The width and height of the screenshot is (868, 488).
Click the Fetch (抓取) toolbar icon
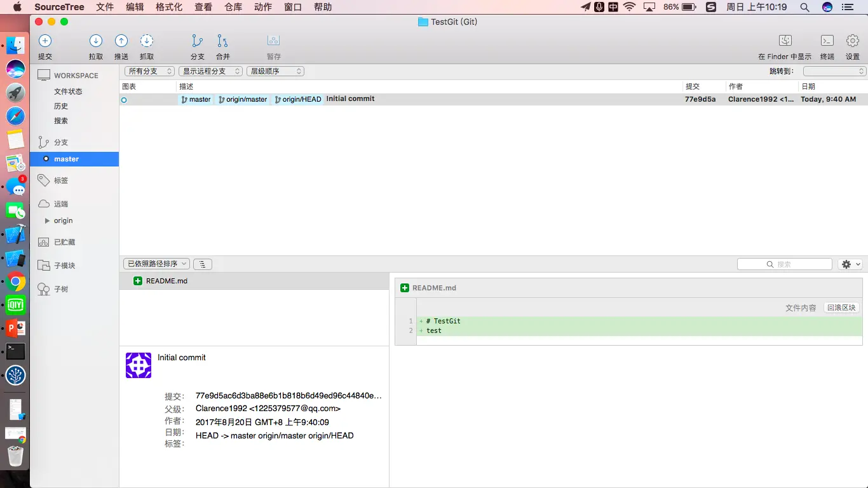point(147,41)
